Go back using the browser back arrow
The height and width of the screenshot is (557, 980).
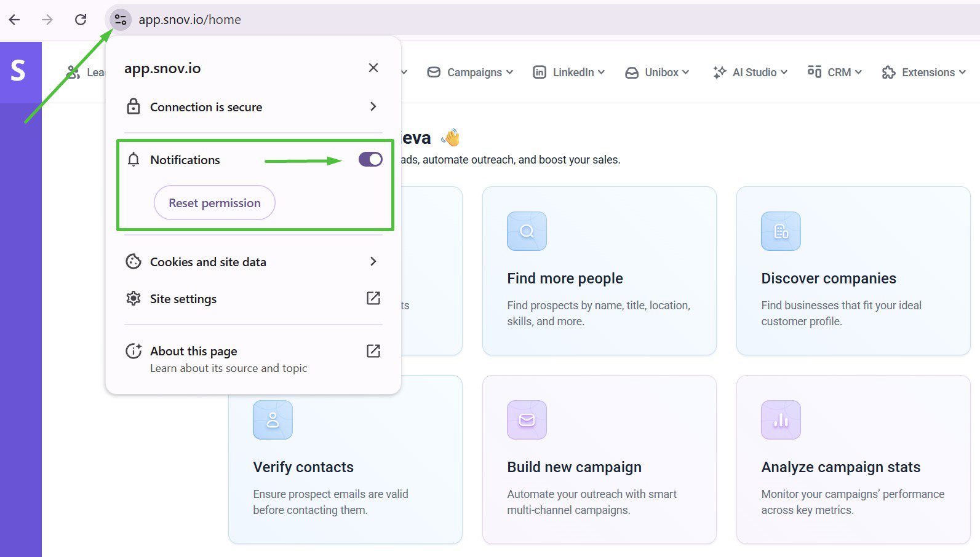[15, 20]
